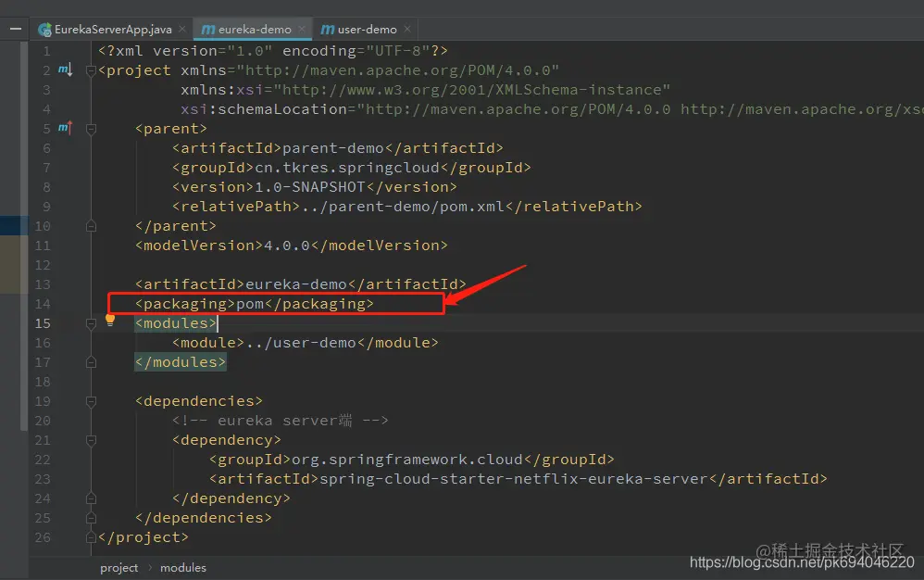
Task: Fold at closing dependency tag line 24
Action: [91, 498]
